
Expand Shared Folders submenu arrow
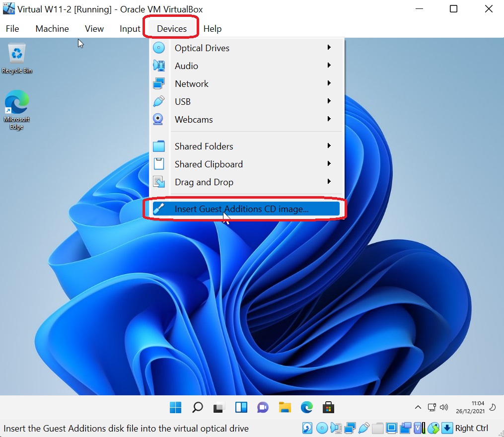pyautogui.click(x=329, y=146)
